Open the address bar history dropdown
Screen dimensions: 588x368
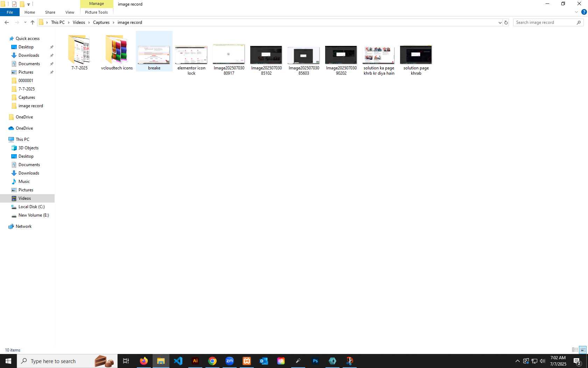500,22
